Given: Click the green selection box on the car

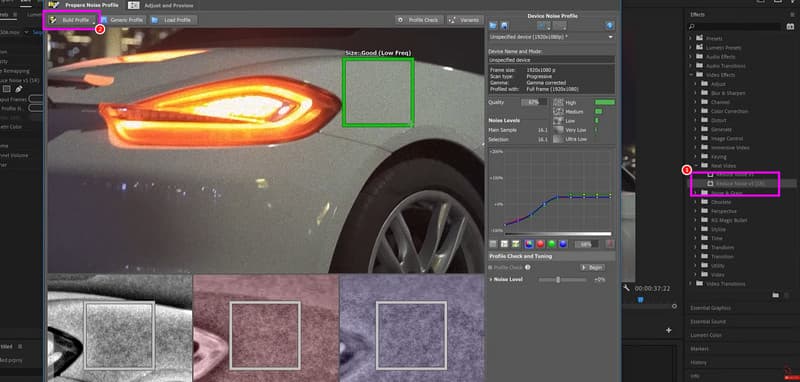Looking at the screenshot, I should (378, 92).
